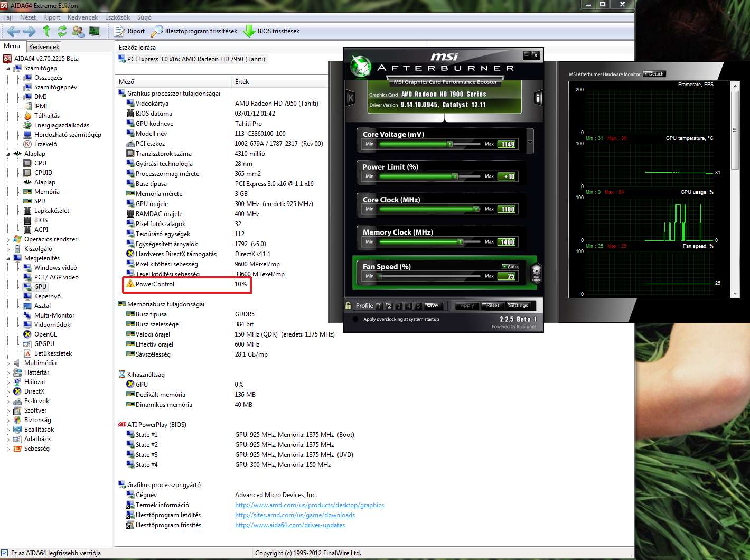This screenshot has width=750, height=560.
Task: Expand the Kiszolgáló tree node
Action: 8,249
